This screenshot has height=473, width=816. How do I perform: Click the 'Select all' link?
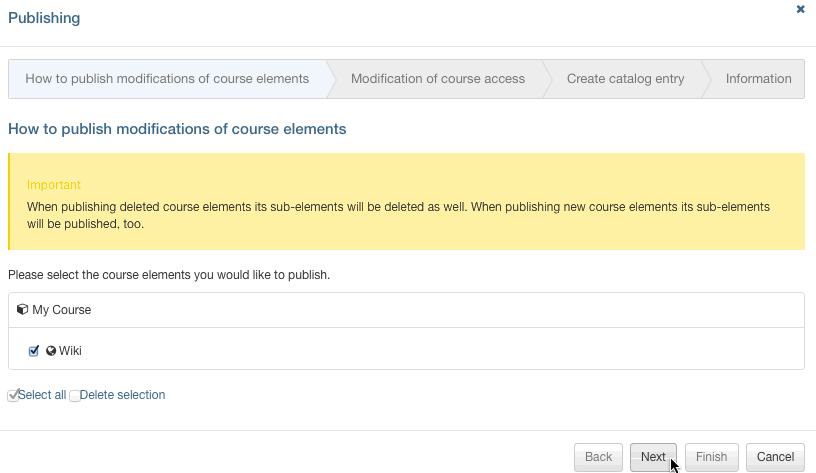point(42,395)
